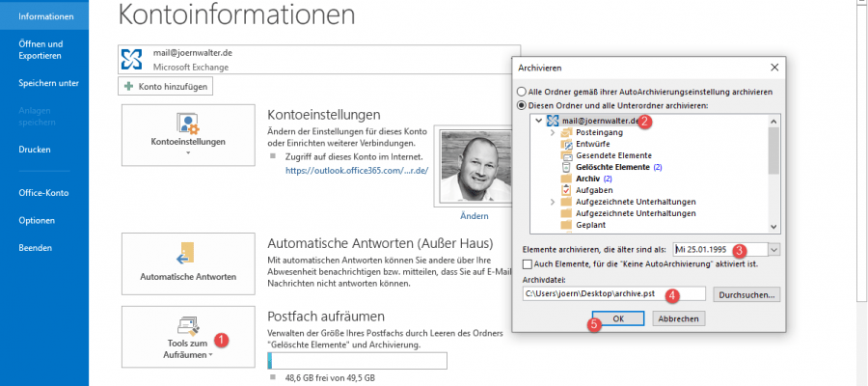Open the archive date dropdown arrow
Viewport: 868px width, 386px height.
[x=773, y=249]
